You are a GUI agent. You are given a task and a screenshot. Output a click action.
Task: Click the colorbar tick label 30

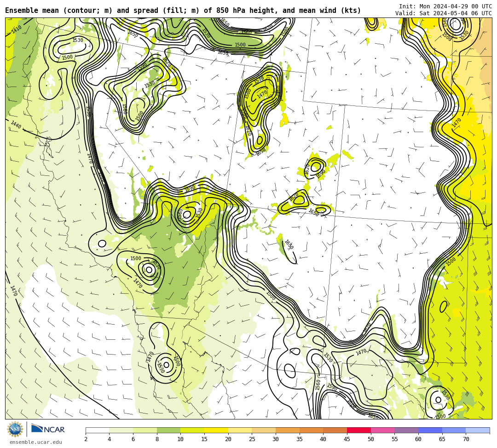point(276,439)
